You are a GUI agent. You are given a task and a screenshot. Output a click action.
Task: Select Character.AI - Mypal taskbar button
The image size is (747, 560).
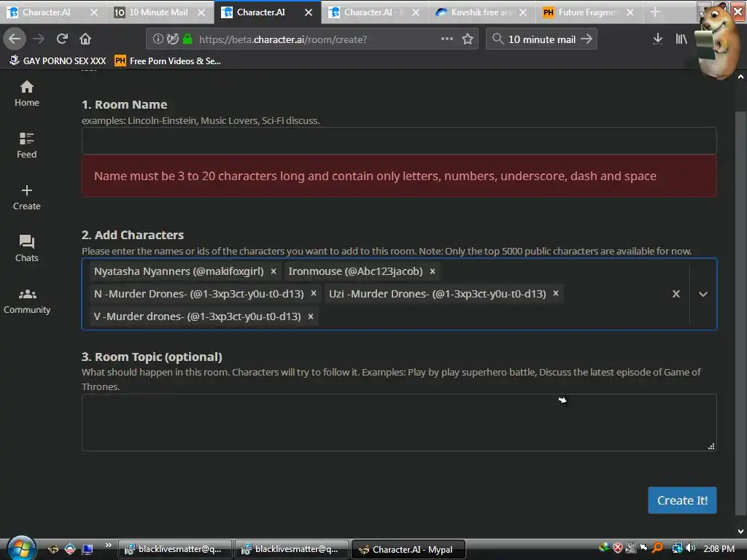(409, 549)
